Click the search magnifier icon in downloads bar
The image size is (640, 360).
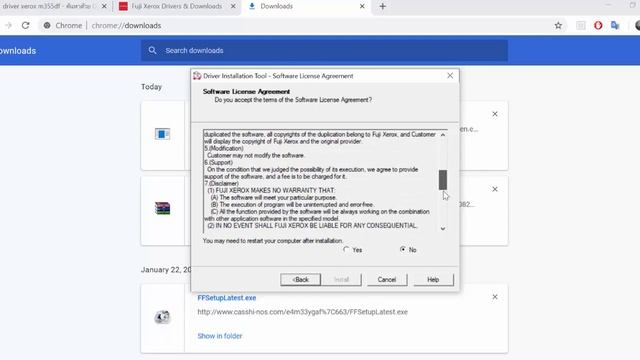pyautogui.click(x=152, y=50)
